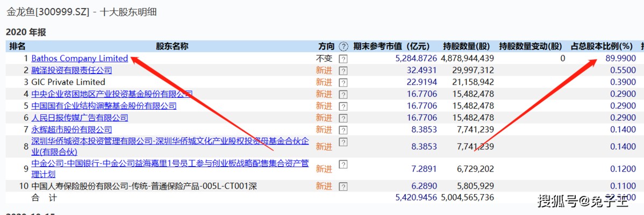Open 永辉超市股份有限公司 link
The image size is (644, 215).
click(72, 130)
